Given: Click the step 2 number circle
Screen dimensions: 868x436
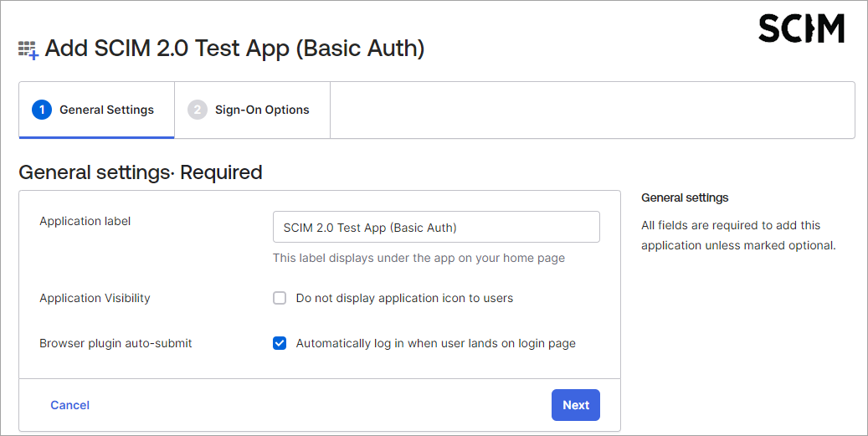Looking at the screenshot, I should (198, 110).
